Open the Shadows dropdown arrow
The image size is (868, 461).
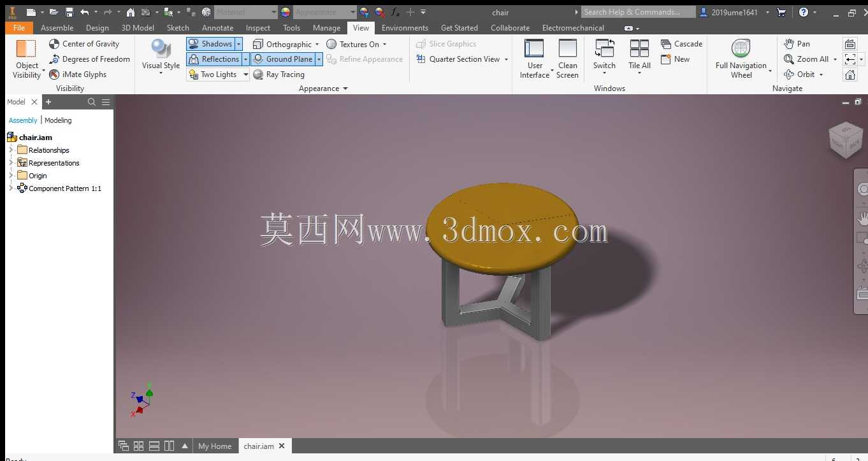click(239, 44)
